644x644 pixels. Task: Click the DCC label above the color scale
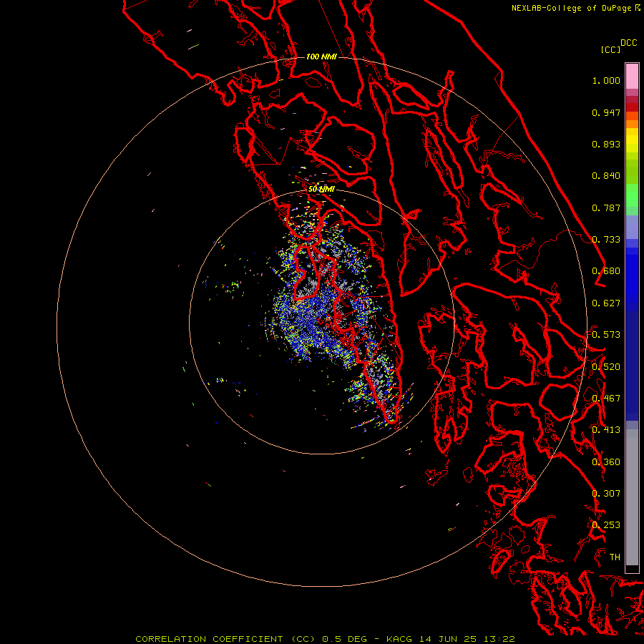(x=629, y=43)
